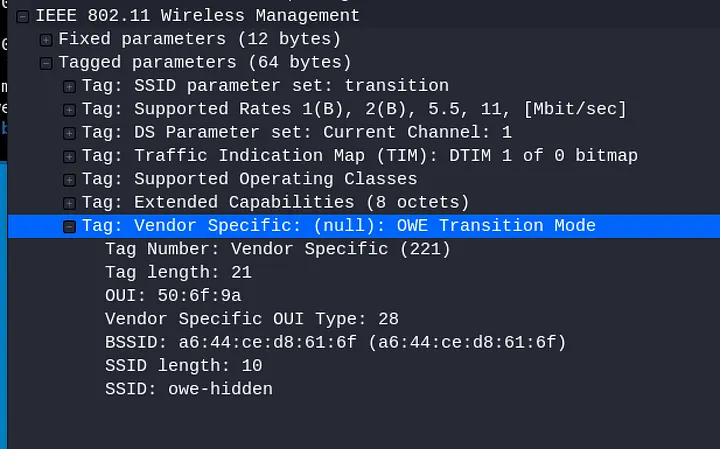
Task: Expand the SSID parameter set tag
Action: [x=69, y=86]
